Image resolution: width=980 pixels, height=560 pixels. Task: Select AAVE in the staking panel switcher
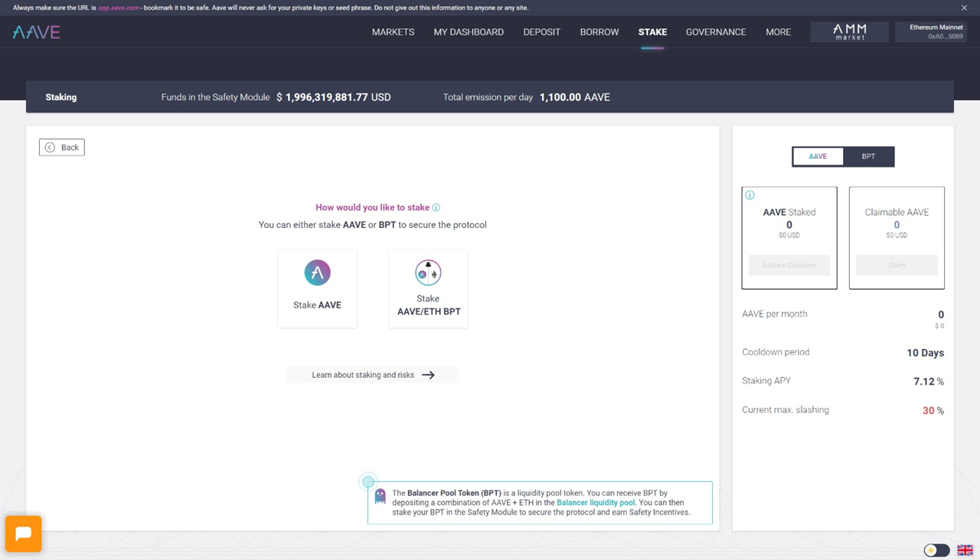pyautogui.click(x=818, y=156)
